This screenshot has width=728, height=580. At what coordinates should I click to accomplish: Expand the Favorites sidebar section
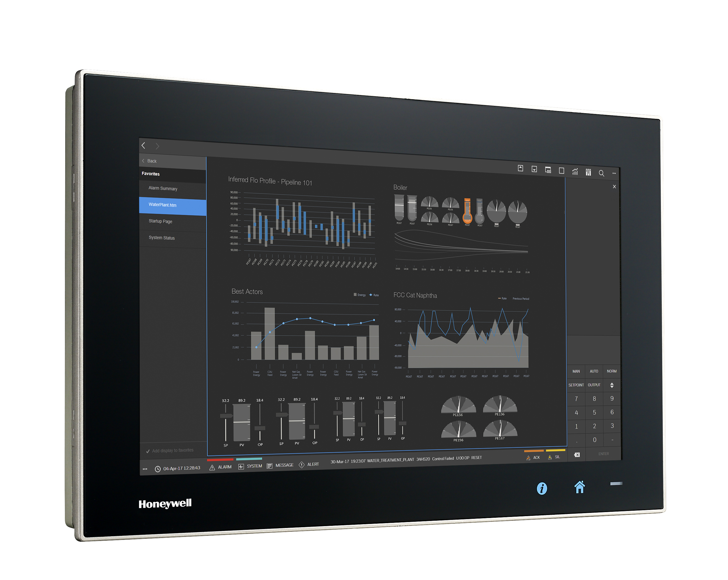[152, 173]
